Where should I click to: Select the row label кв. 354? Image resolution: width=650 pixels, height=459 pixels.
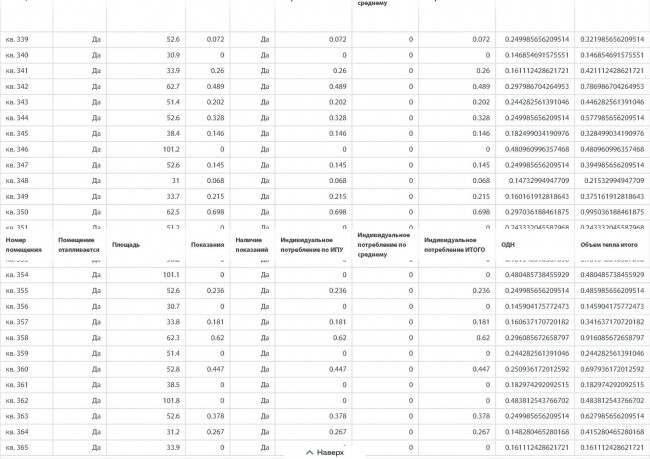17,275
